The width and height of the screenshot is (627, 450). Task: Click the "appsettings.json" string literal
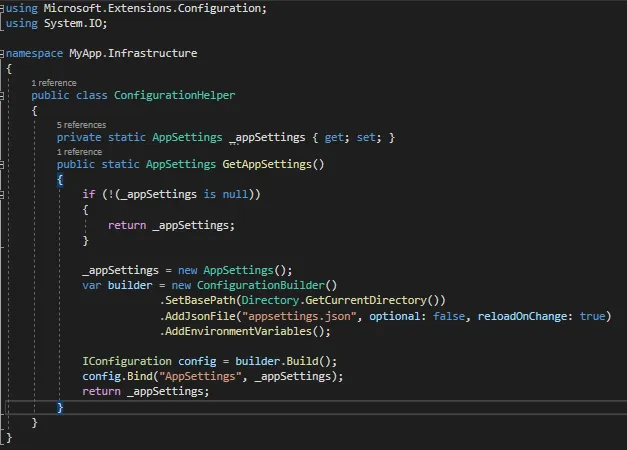299,316
